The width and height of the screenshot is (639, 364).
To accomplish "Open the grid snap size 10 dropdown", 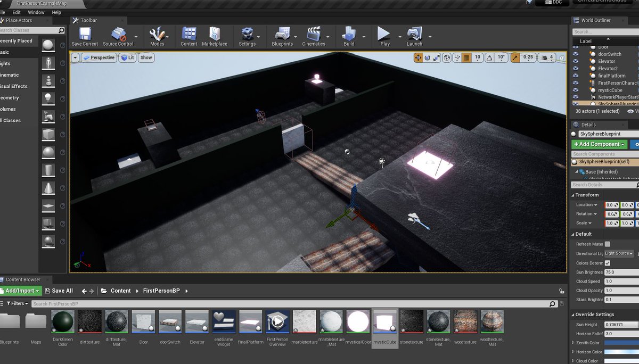I will (477, 57).
